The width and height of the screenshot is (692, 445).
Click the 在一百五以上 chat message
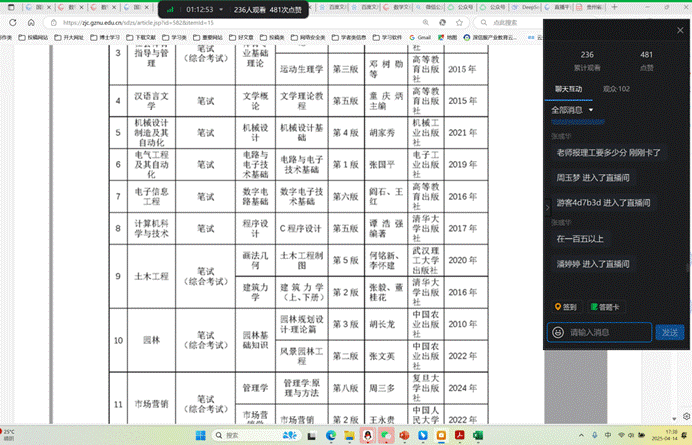(x=580, y=239)
